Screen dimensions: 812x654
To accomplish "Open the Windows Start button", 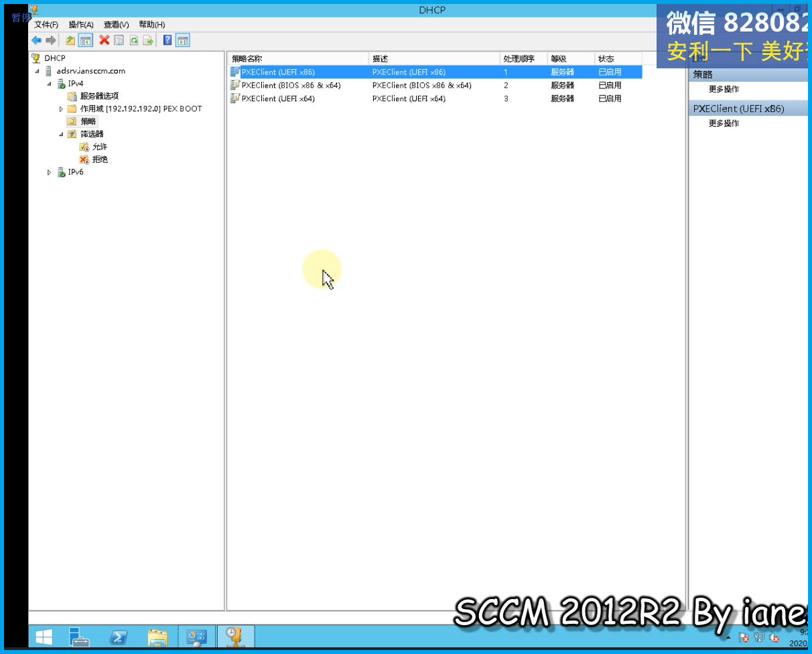I will click(x=44, y=636).
